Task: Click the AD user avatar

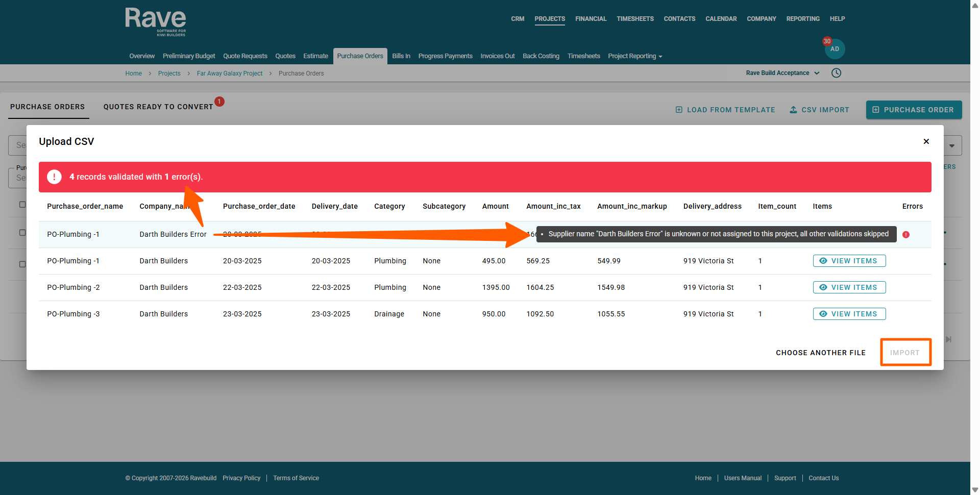Action: tap(835, 49)
